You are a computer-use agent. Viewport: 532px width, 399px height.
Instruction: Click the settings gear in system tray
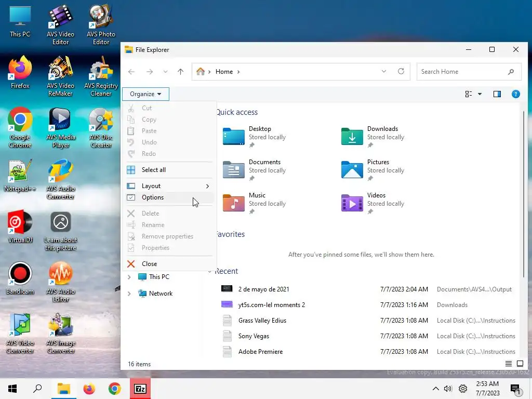(x=463, y=389)
